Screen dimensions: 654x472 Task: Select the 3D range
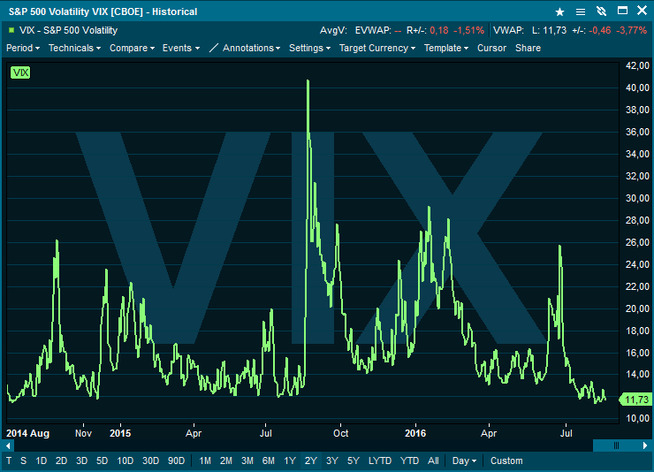82,461
